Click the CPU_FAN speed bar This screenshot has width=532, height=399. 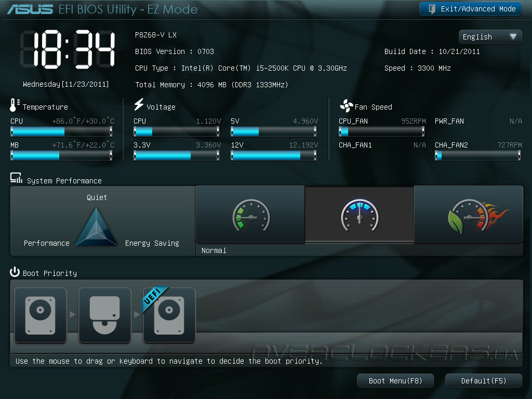(x=382, y=131)
